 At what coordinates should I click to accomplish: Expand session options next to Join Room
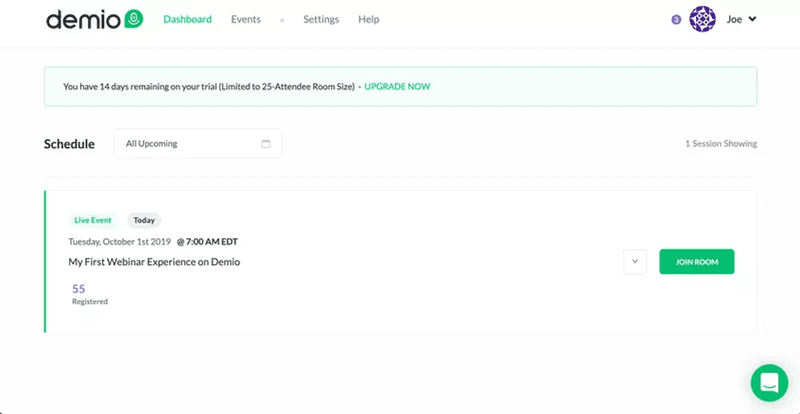point(634,262)
